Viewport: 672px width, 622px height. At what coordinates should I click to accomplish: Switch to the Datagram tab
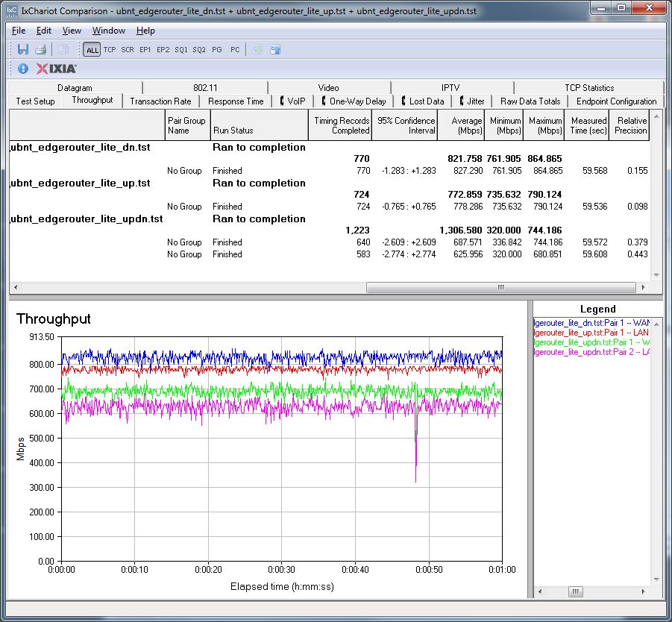(75, 87)
